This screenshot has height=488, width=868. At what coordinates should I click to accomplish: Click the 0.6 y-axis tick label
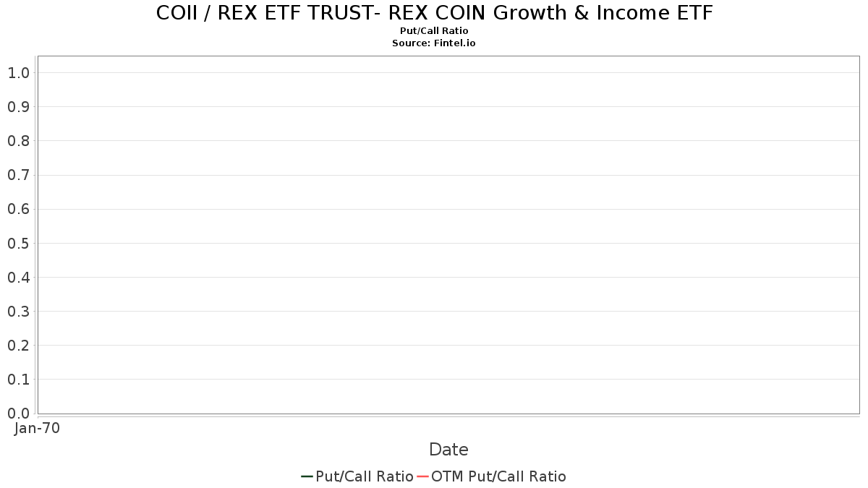pos(18,209)
